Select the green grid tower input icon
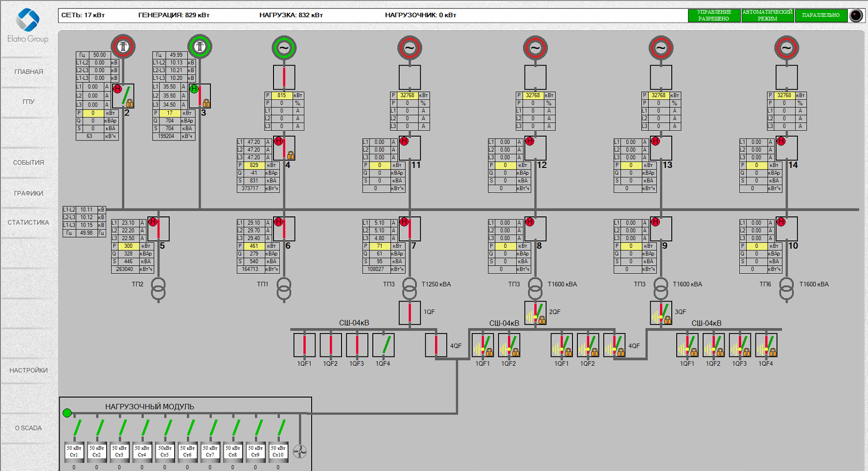The height and width of the screenshot is (471, 868). tap(200, 47)
